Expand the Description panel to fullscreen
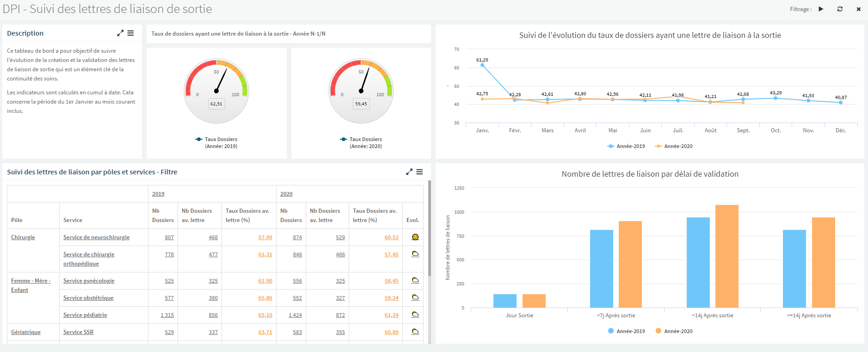The image size is (868, 352). (120, 33)
